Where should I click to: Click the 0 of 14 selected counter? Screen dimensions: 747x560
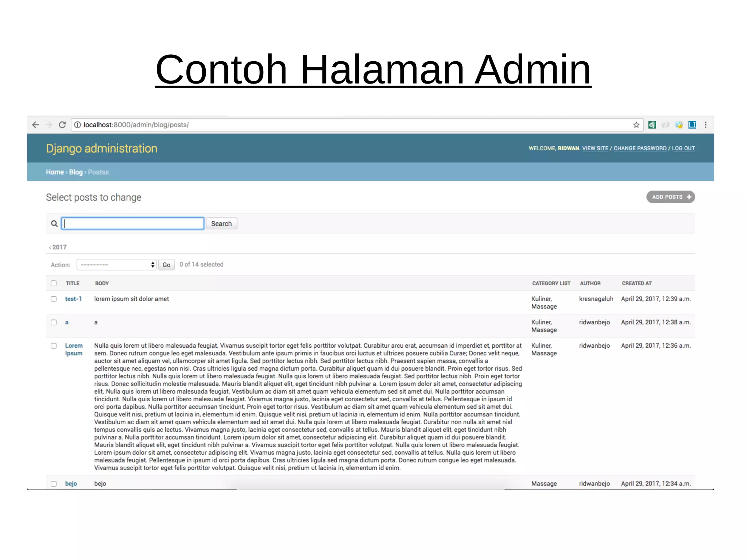tap(201, 264)
